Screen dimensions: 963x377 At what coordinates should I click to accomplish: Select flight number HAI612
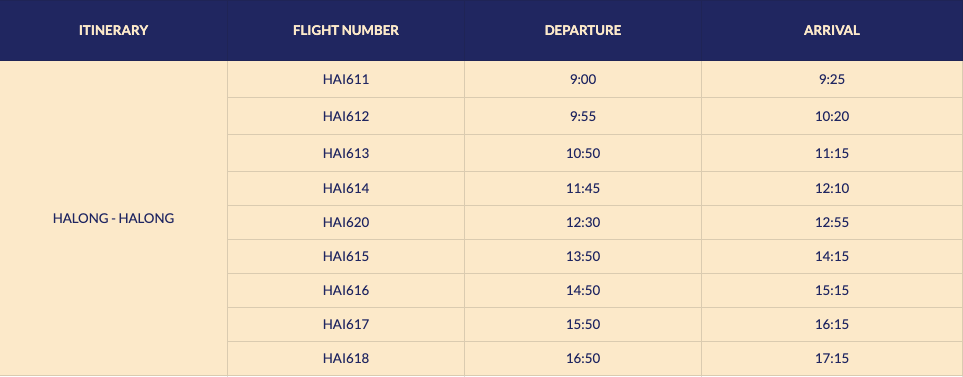coord(346,116)
